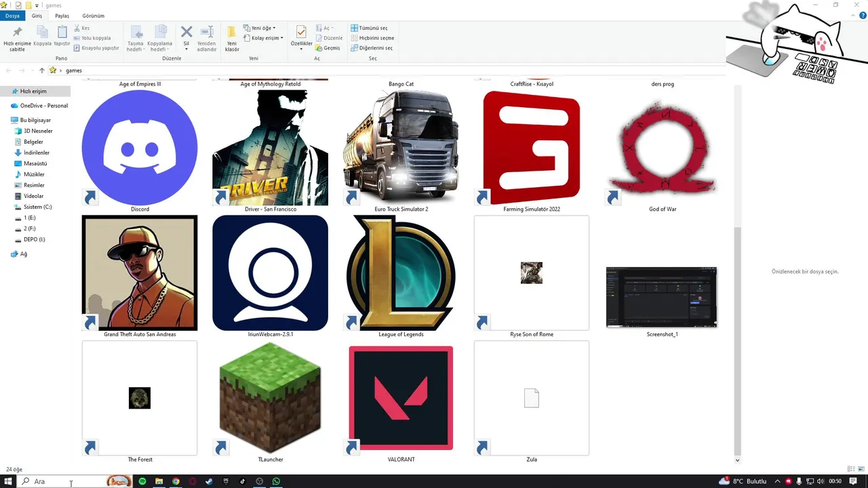Viewport: 868px width, 488px height.
Task: Create a Yeni klasör
Action: coord(232,39)
